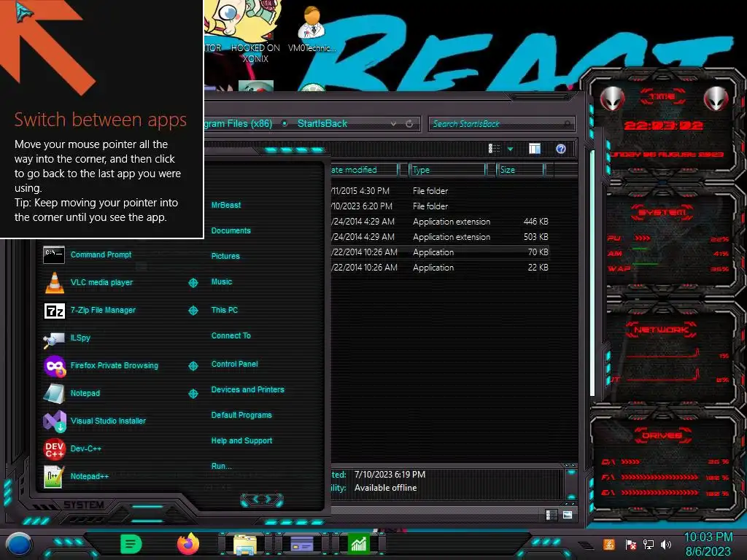Open green notes app on taskbar
747x560 pixels.
(x=131, y=544)
